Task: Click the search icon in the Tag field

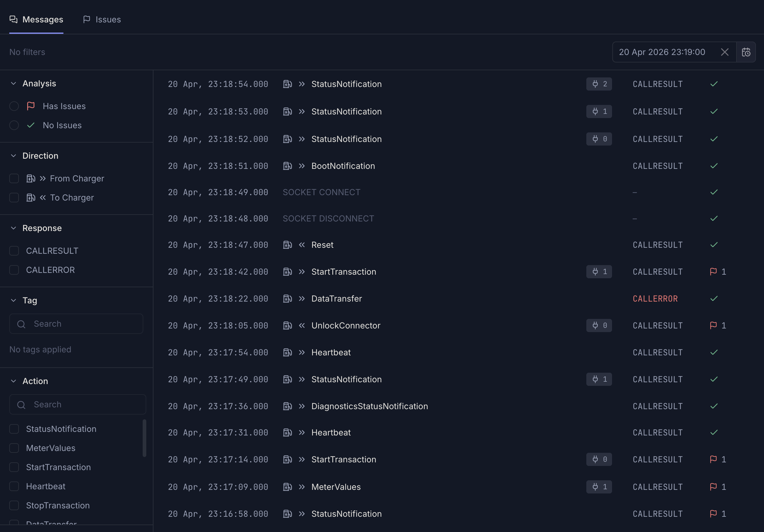Action: click(21, 324)
